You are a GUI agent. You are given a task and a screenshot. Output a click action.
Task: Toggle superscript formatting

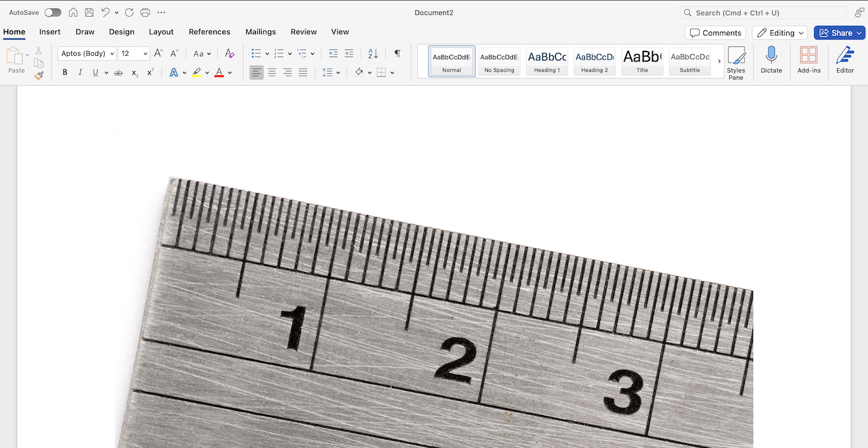[x=150, y=73]
